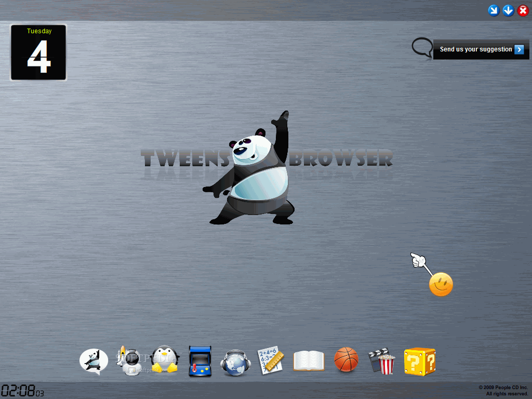
Task: Click the blue diagonal arrow restore button
Action: pos(494,10)
